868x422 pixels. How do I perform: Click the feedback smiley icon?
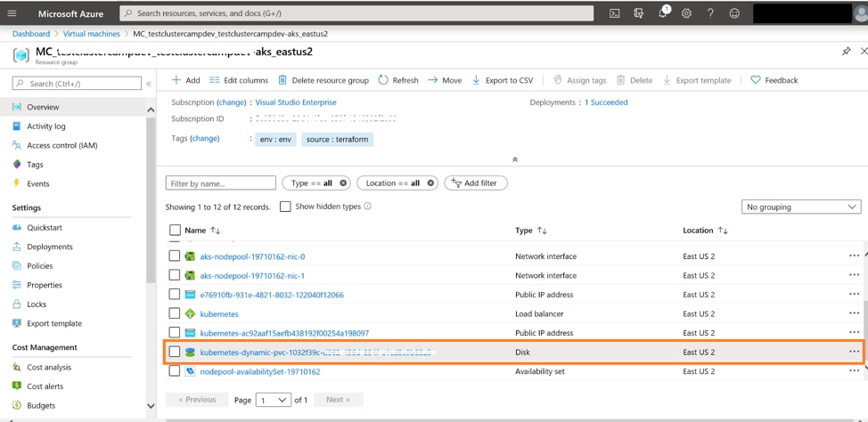[x=734, y=13]
